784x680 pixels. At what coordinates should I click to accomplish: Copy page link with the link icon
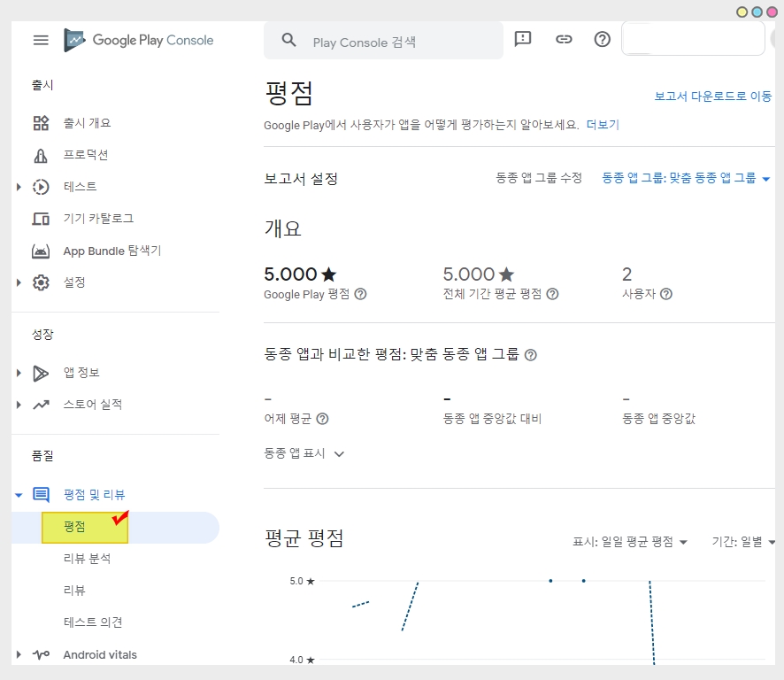click(564, 39)
